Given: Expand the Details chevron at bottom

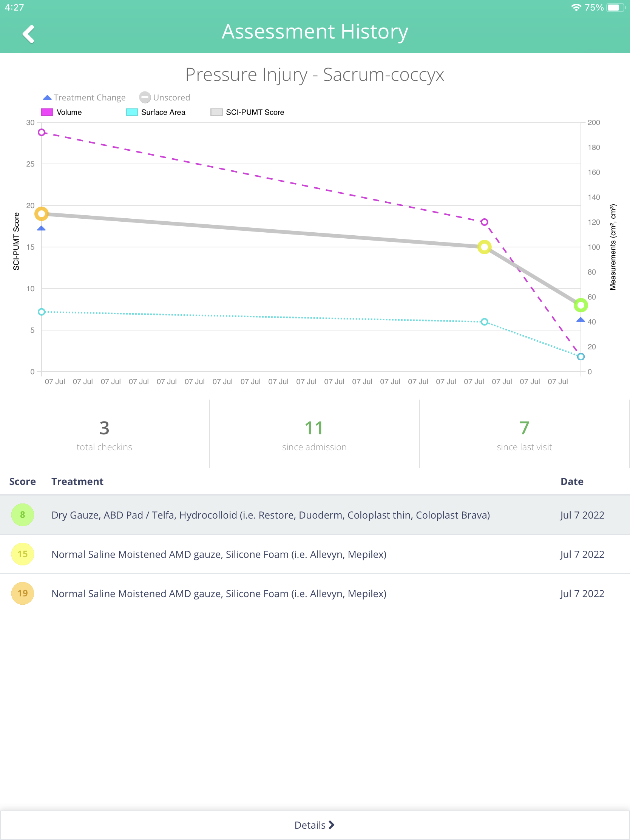Looking at the screenshot, I should point(315,825).
